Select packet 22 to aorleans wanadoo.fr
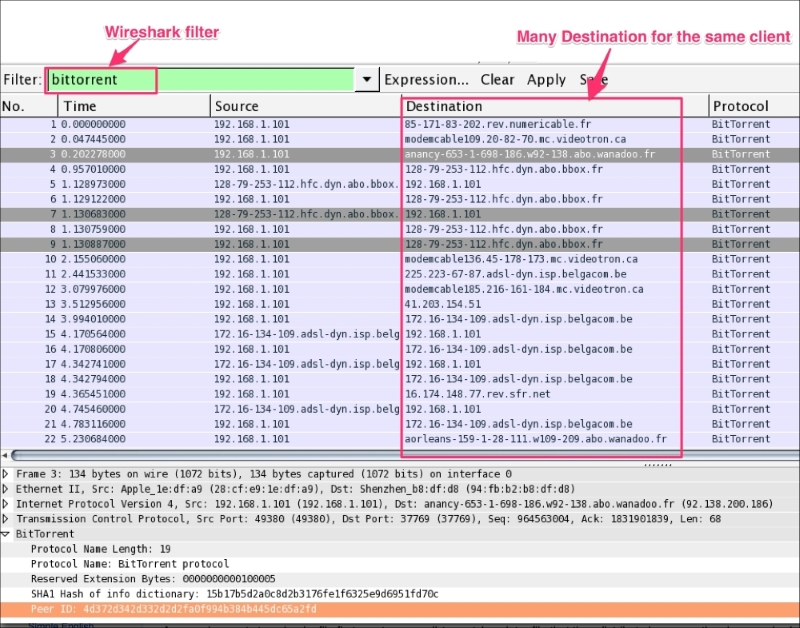 coord(400,439)
